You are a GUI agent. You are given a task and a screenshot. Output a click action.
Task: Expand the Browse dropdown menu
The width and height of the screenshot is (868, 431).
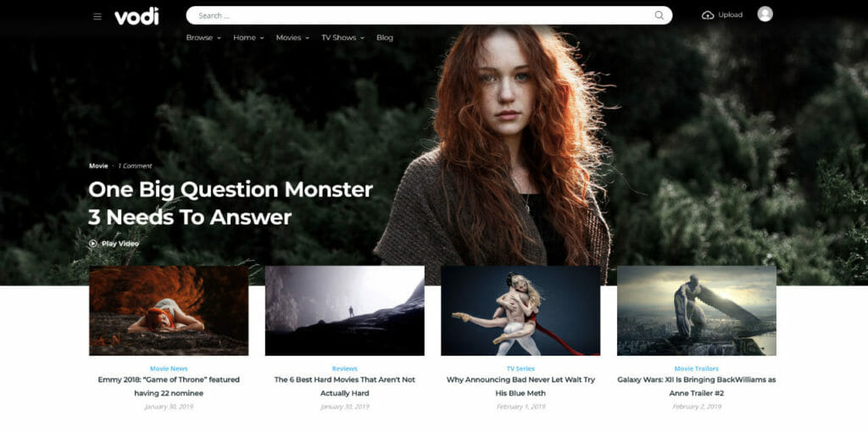pyautogui.click(x=203, y=37)
